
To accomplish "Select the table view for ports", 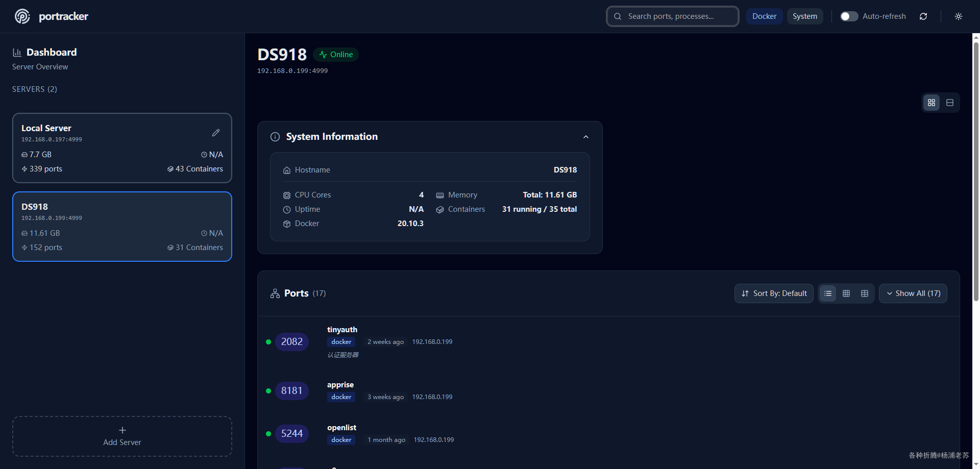I will tap(865, 293).
